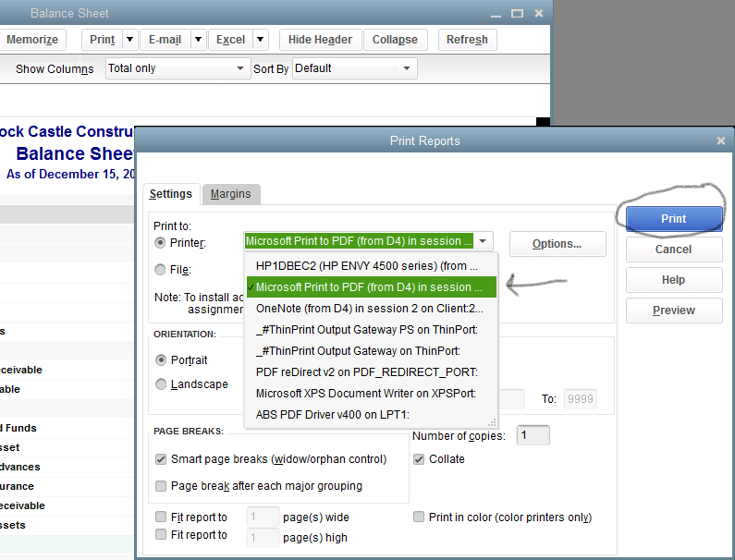This screenshot has width=735, height=560.
Task: Click the pages wide number field
Action: 263,517
